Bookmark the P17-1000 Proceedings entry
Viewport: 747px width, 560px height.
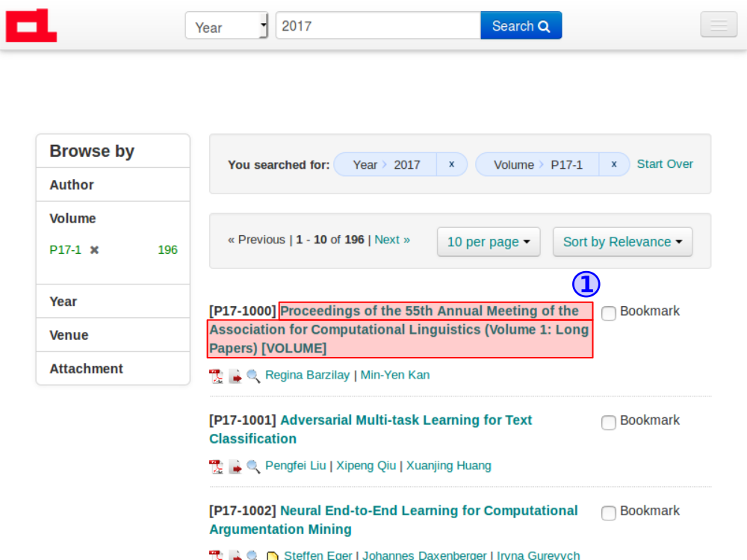coord(608,314)
